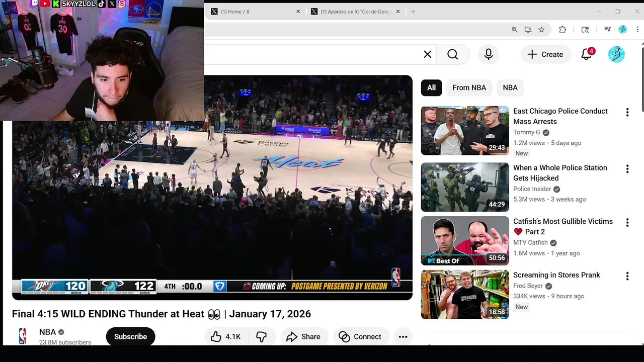Open 'Screaming in Stores Prank' title
This screenshot has height=362, width=644.
(x=556, y=275)
